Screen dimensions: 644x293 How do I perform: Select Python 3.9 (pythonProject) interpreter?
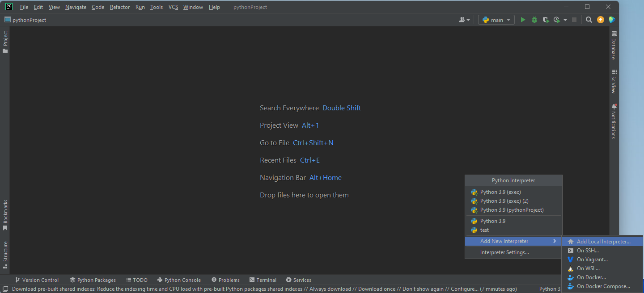(x=512, y=210)
